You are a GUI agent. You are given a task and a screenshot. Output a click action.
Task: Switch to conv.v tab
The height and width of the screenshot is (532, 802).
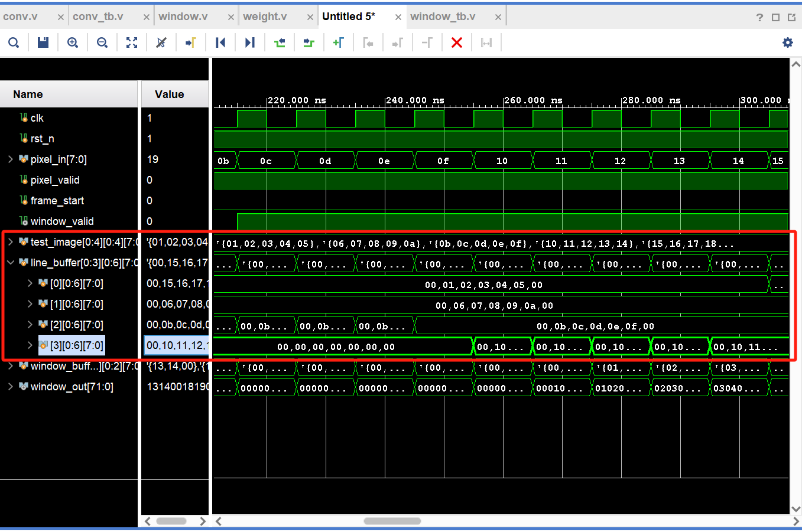pos(20,17)
